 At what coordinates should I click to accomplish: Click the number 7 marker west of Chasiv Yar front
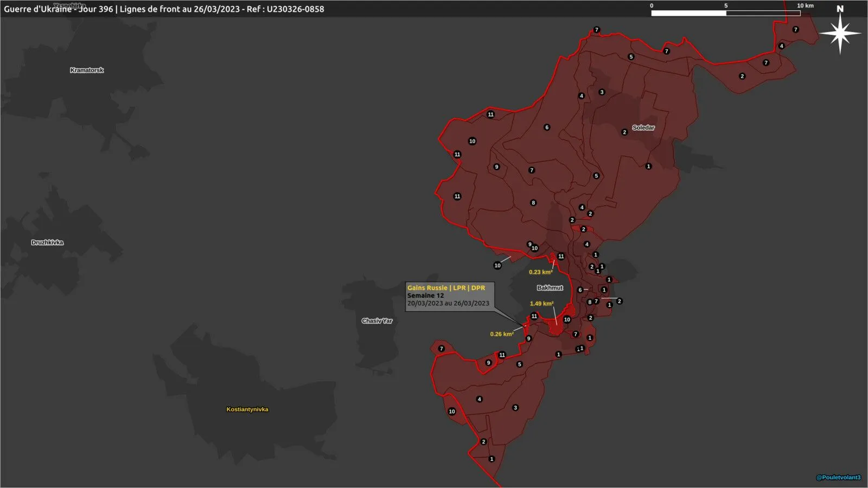point(441,349)
